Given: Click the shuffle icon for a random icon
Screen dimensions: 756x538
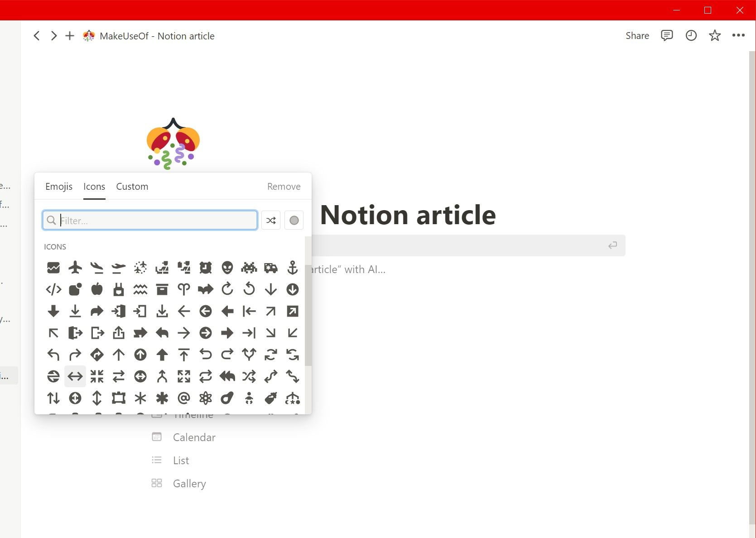Looking at the screenshot, I should (270, 220).
